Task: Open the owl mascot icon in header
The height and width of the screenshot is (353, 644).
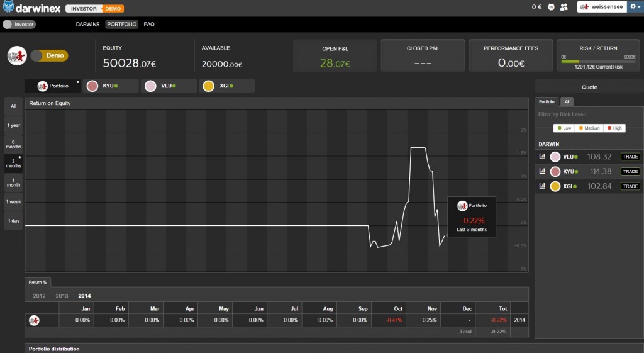Action: [551, 8]
